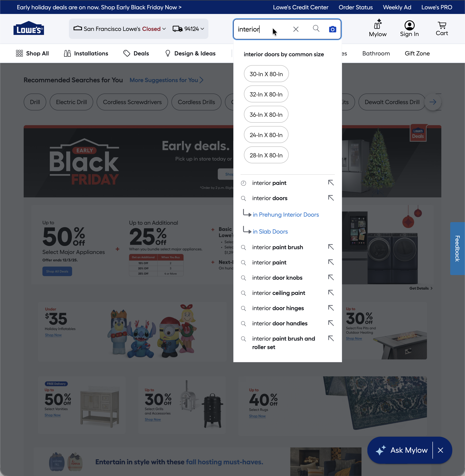Viewport: 465px width, 476px height.
Task: Click the camera visual search icon
Action: 332,29
